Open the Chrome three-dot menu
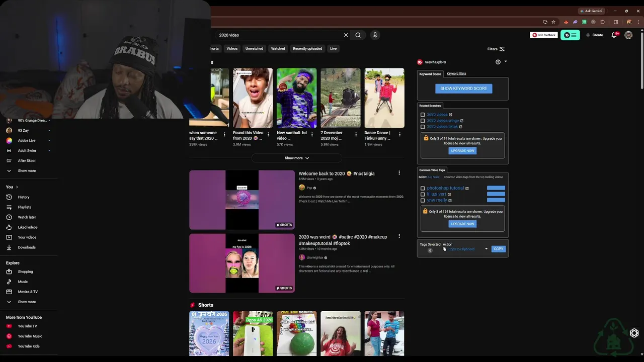644x362 pixels. point(639,22)
